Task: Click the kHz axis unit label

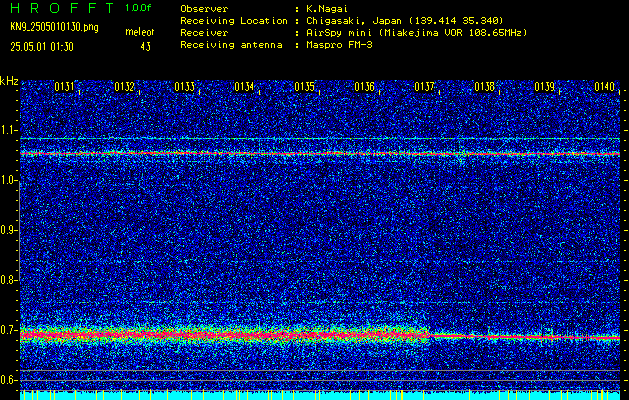Action: [9, 81]
